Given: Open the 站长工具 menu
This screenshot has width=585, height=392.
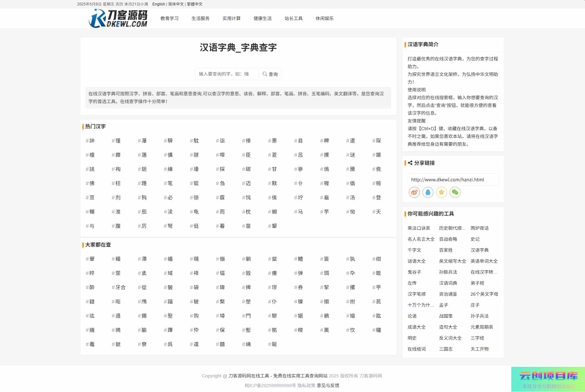Looking at the screenshot, I should click(293, 18).
